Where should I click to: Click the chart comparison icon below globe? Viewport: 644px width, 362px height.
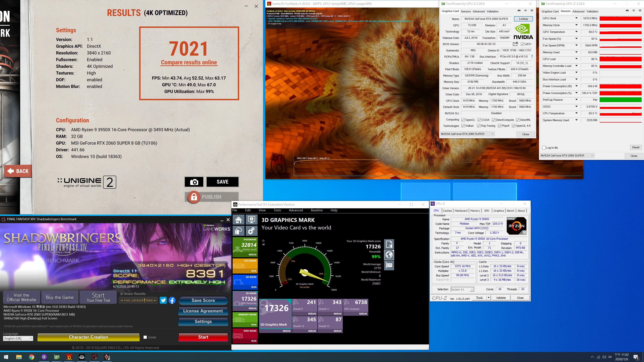coord(389,265)
